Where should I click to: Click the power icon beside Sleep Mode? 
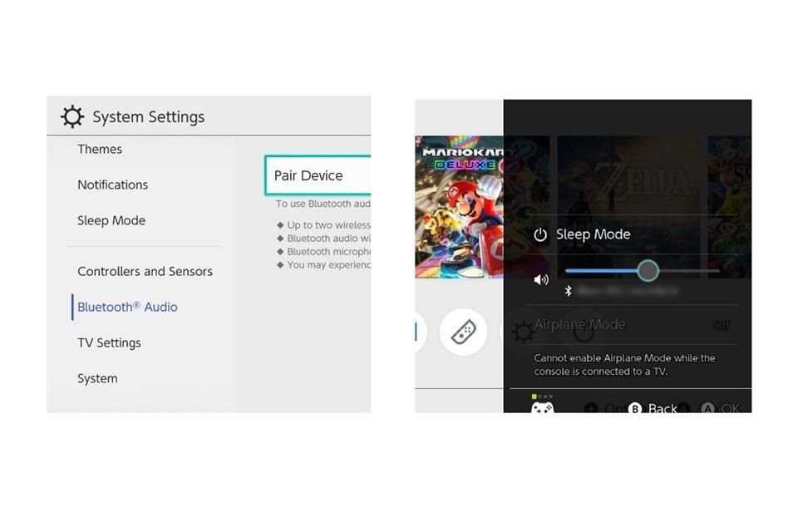pyautogui.click(x=540, y=234)
